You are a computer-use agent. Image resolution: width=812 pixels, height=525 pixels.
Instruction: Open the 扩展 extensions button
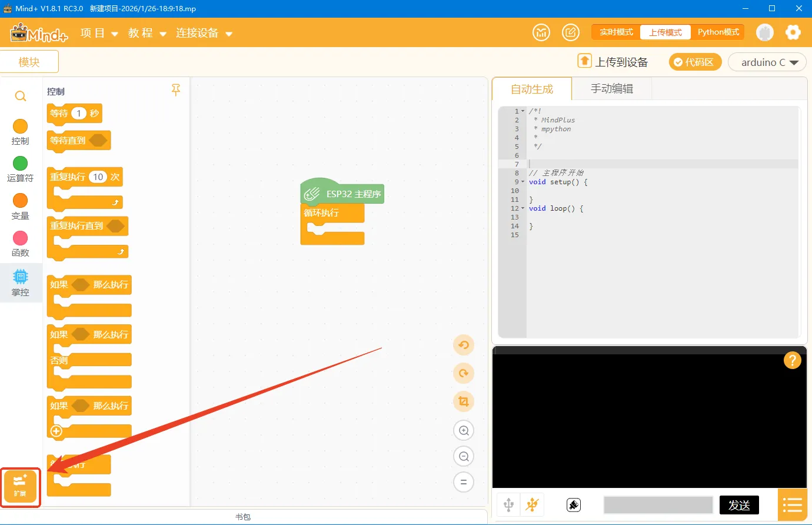click(20, 486)
